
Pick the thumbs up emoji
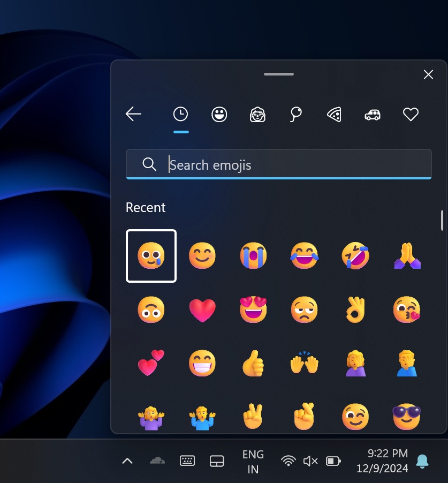pyautogui.click(x=253, y=363)
